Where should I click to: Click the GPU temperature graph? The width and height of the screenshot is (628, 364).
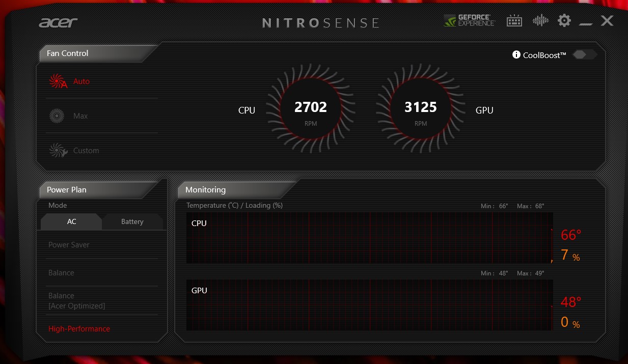[369, 305]
